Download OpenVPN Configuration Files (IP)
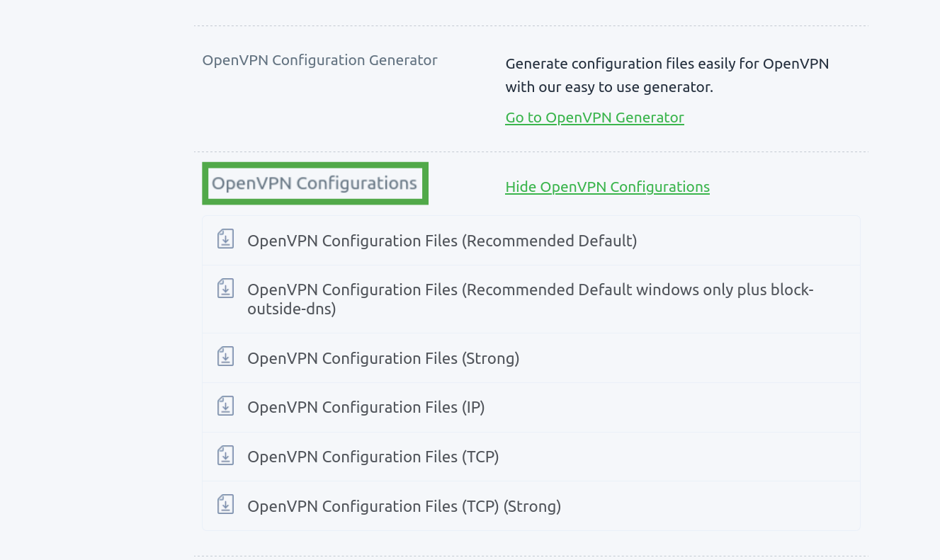Viewport: 940px width, 560px height. coord(366,407)
